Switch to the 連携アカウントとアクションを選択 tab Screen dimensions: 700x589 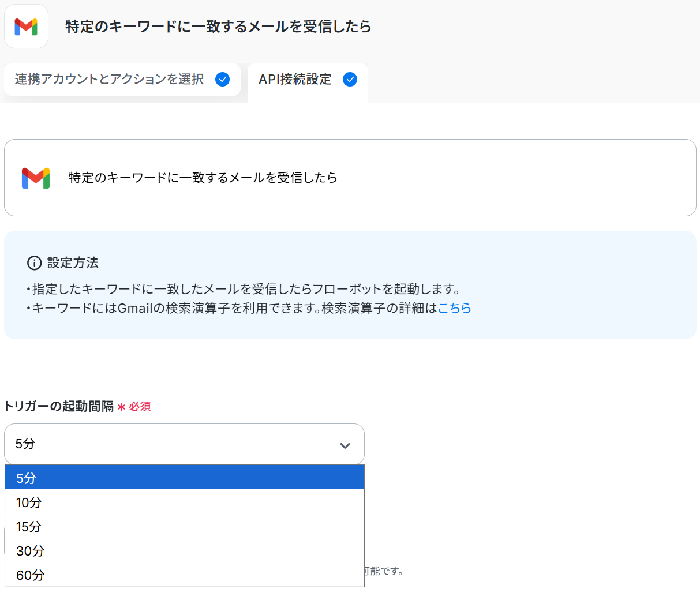coord(109,80)
